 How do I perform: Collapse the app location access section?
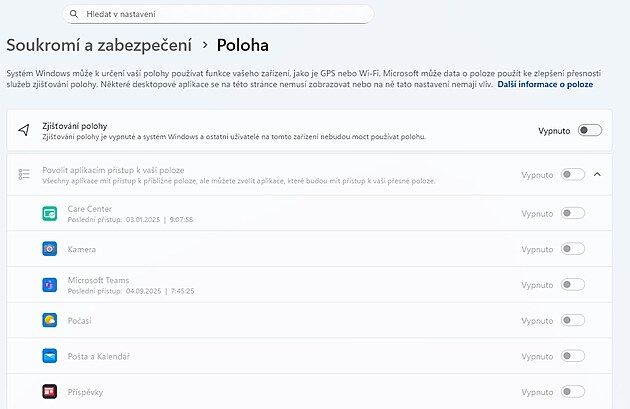pyautogui.click(x=598, y=175)
